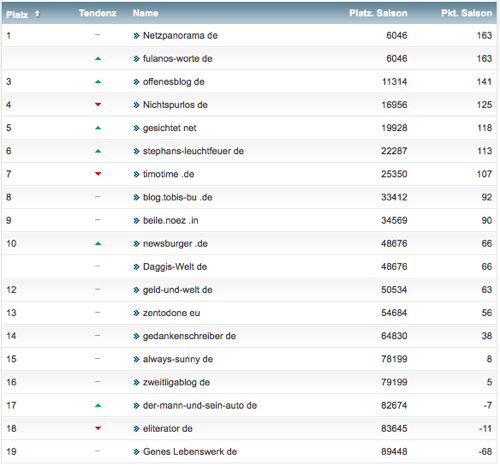Click green up arrow for newsburger .de
Screen dimensions: 500x466
click(x=98, y=244)
